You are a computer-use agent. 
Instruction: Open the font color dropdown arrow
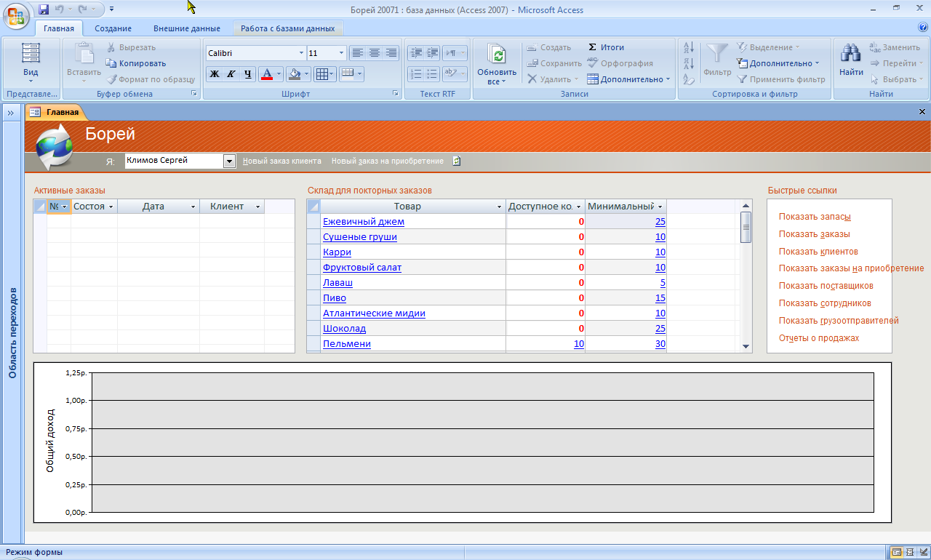[x=279, y=73]
